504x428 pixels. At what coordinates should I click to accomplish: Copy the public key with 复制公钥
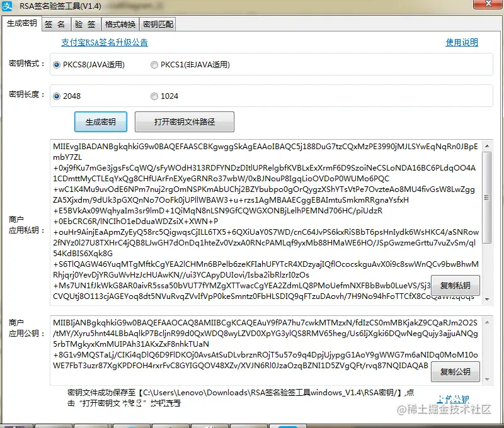click(455, 372)
